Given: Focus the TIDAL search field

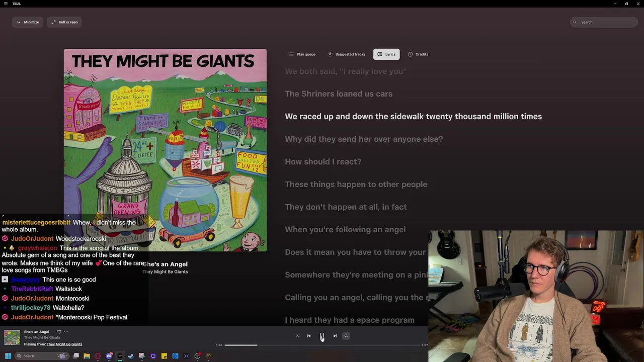Looking at the screenshot, I should (604, 22).
